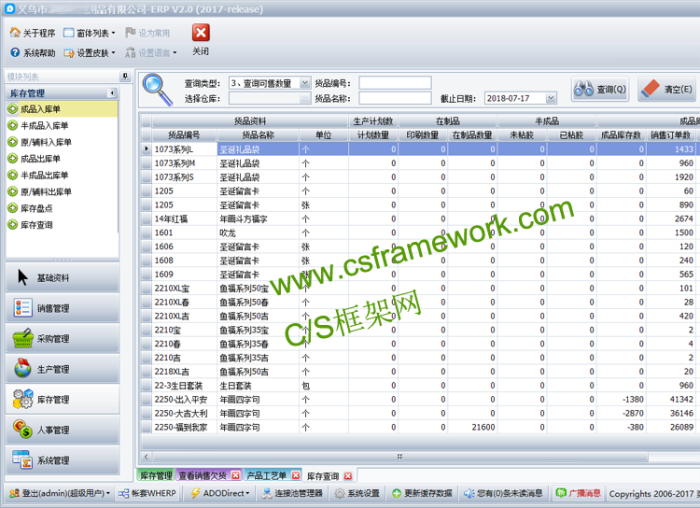Click the 清空(E) clear button

(x=666, y=90)
